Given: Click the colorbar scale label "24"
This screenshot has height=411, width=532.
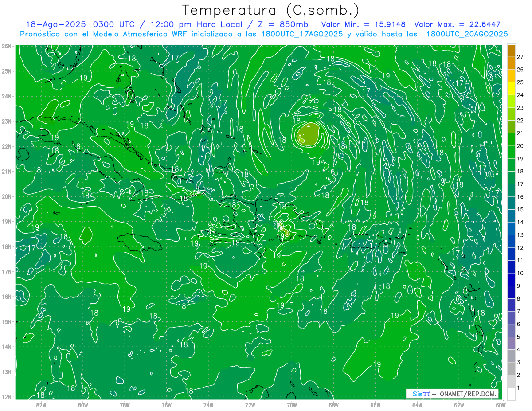Looking at the screenshot, I should coord(520,95).
